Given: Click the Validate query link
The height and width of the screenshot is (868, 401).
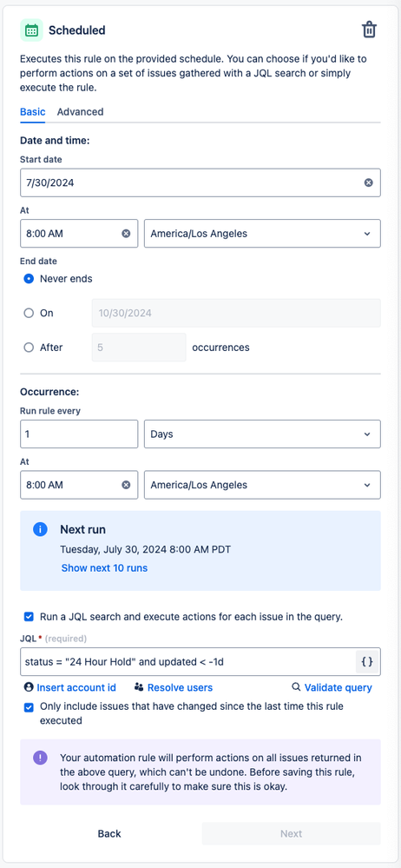Looking at the screenshot, I should pos(332,687).
